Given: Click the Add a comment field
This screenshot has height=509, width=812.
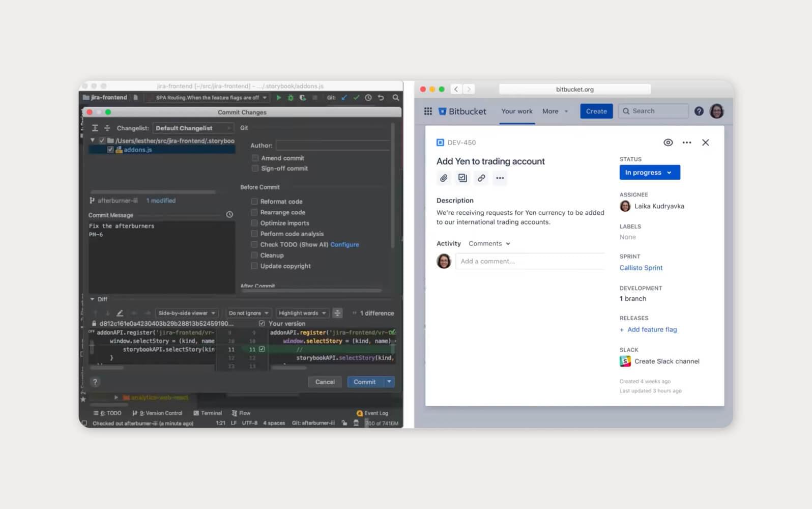Looking at the screenshot, I should 529,261.
